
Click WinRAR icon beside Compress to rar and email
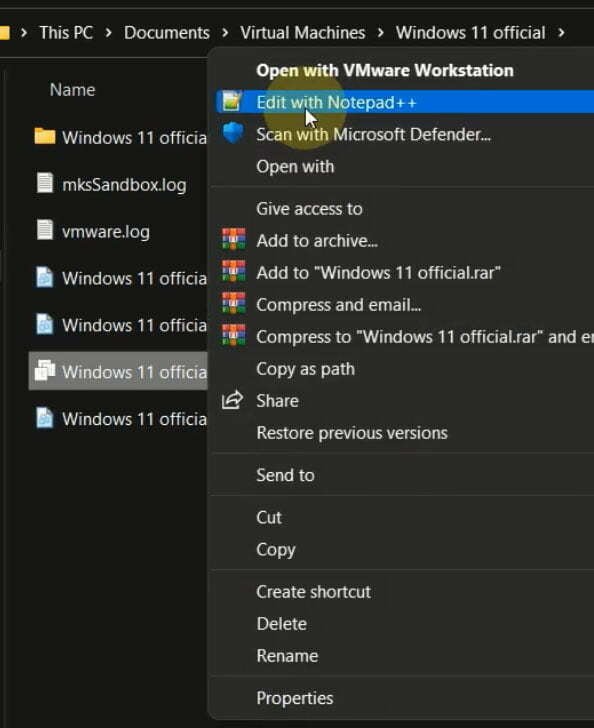pyautogui.click(x=233, y=336)
